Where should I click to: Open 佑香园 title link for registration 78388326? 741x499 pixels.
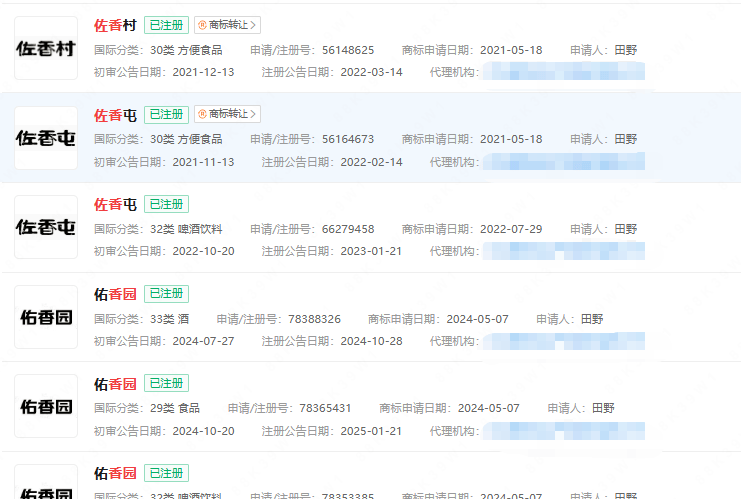(x=115, y=294)
